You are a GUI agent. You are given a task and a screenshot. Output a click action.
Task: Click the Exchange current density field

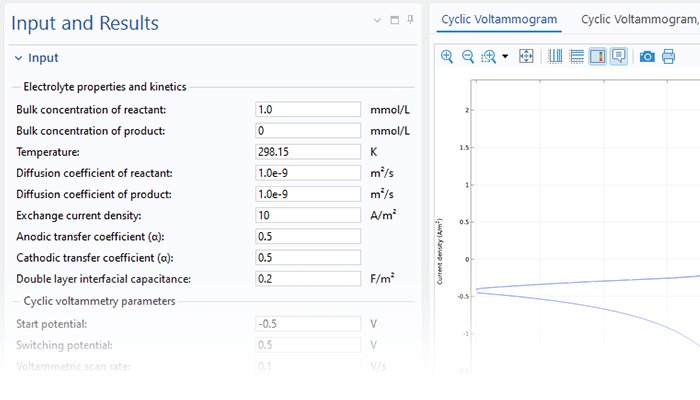pos(308,215)
